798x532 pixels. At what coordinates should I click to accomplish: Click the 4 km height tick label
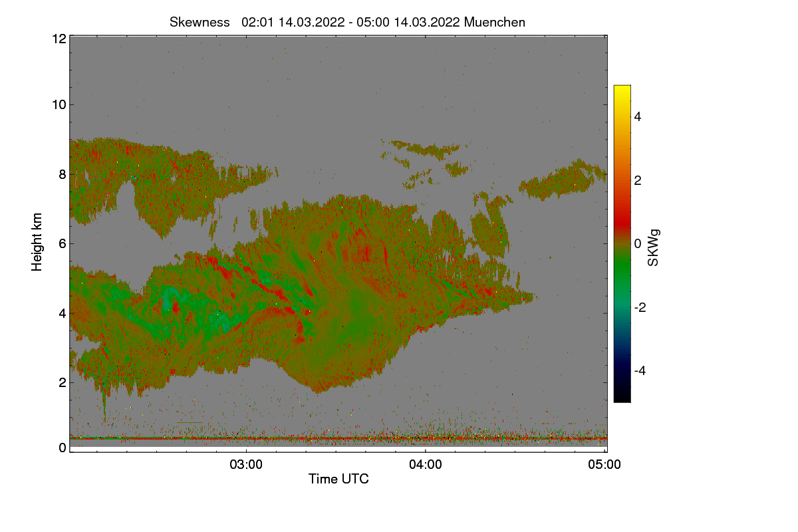(x=62, y=313)
